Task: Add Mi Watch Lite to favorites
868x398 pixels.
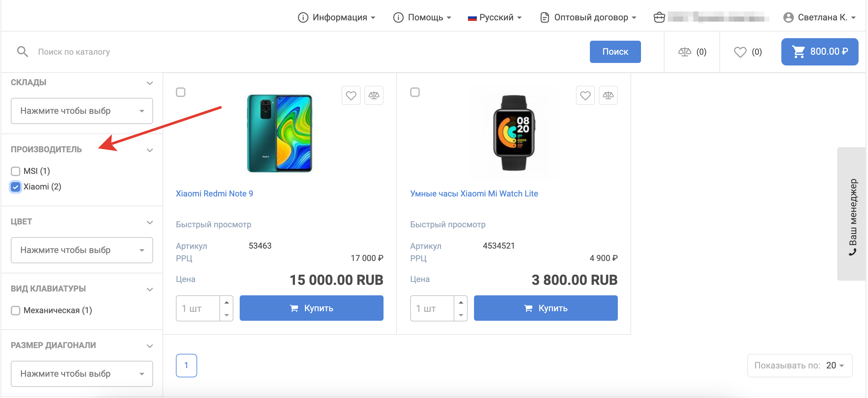Action: coord(585,96)
